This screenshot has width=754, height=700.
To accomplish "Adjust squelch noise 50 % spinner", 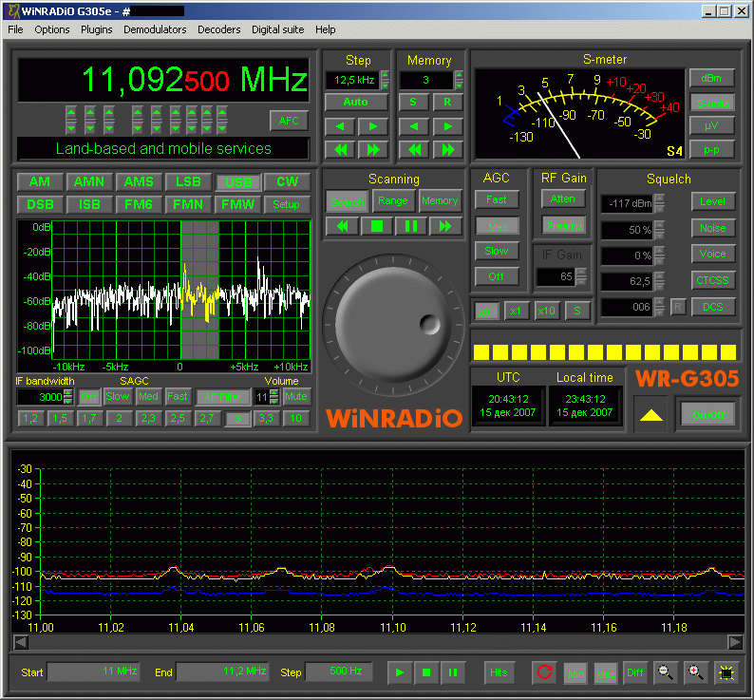I will [660, 230].
